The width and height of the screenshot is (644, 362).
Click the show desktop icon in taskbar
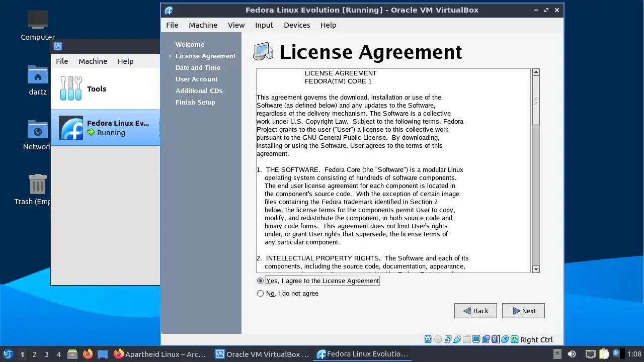(103, 354)
